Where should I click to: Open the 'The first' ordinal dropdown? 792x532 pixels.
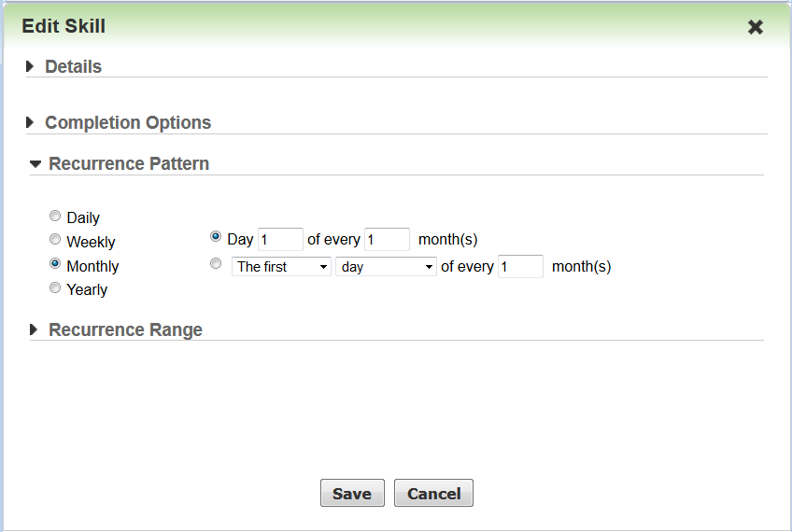click(x=281, y=267)
